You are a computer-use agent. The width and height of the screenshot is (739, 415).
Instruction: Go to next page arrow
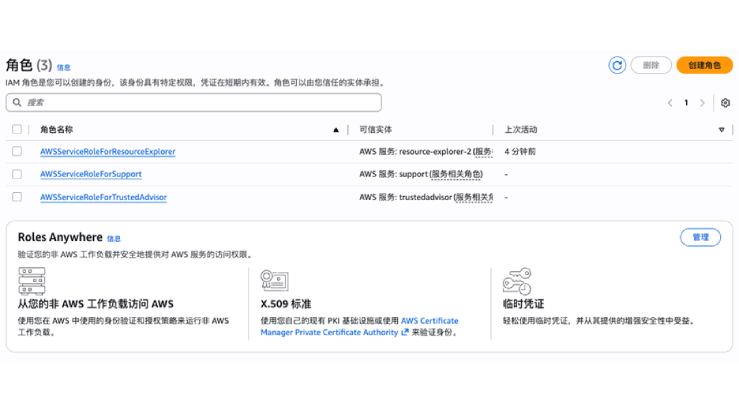702,103
